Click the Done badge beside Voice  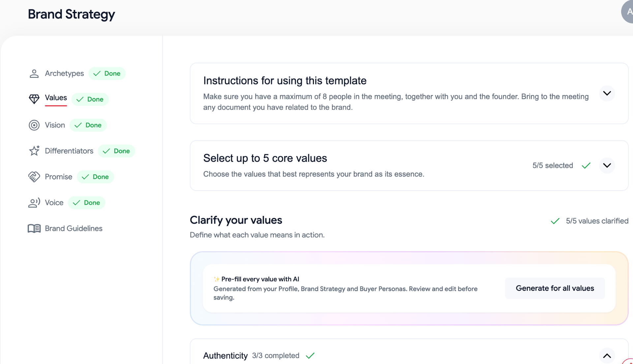tap(86, 203)
